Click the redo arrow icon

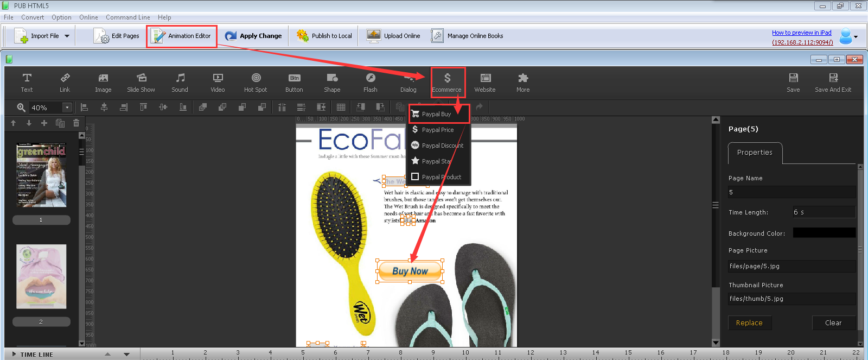[479, 107]
